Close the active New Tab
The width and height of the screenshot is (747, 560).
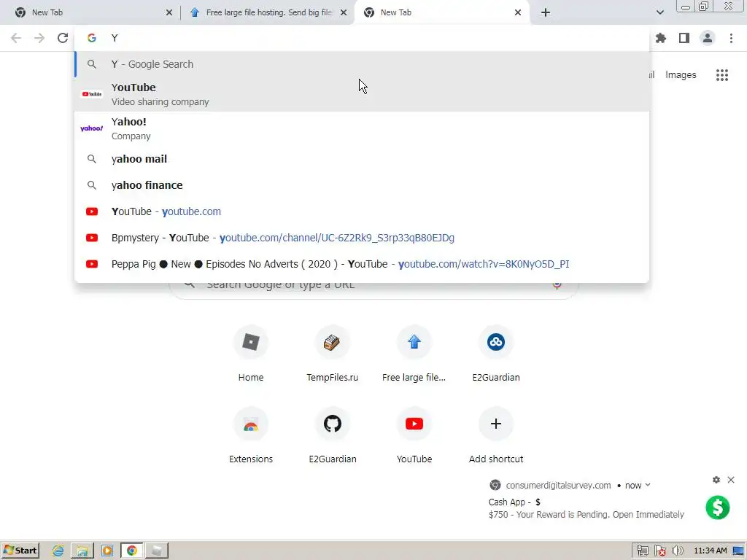point(518,12)
